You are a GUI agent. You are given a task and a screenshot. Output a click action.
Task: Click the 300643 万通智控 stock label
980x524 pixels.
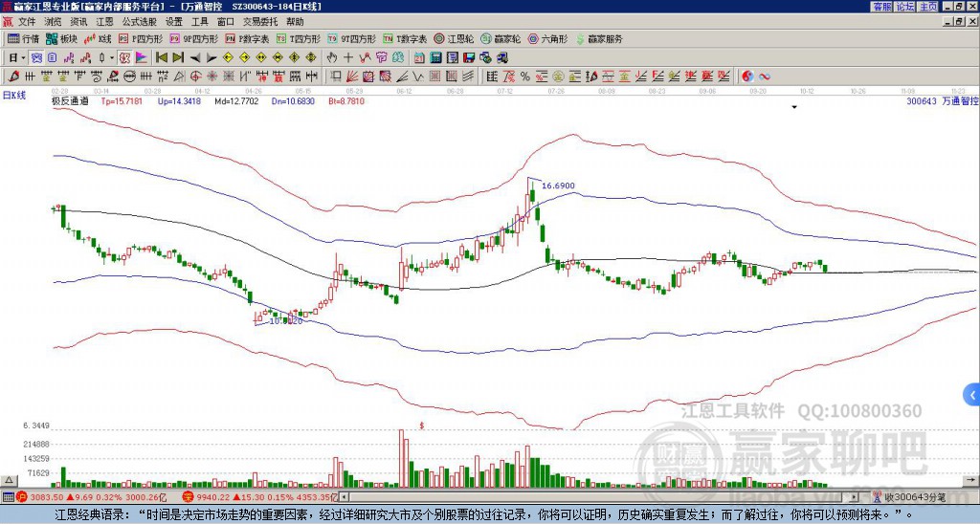(x=943, y=100)
